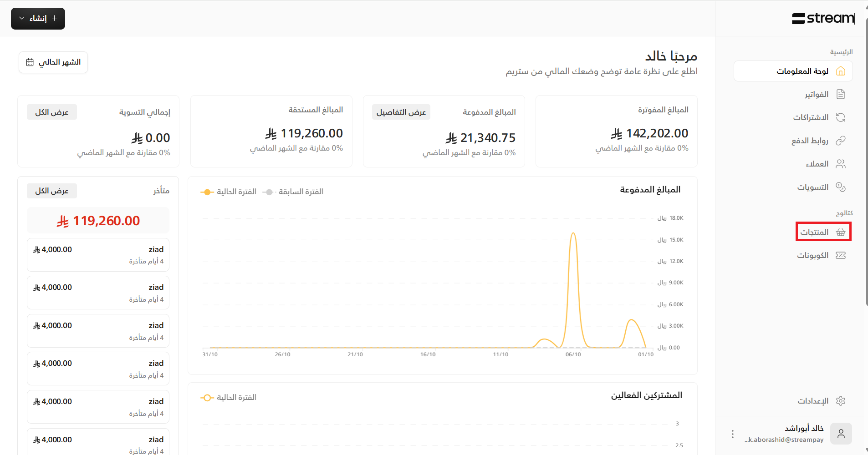
Task: Click عرض الكل on the overdue panel
Action: pyautogui.click(x=52, y=191)
